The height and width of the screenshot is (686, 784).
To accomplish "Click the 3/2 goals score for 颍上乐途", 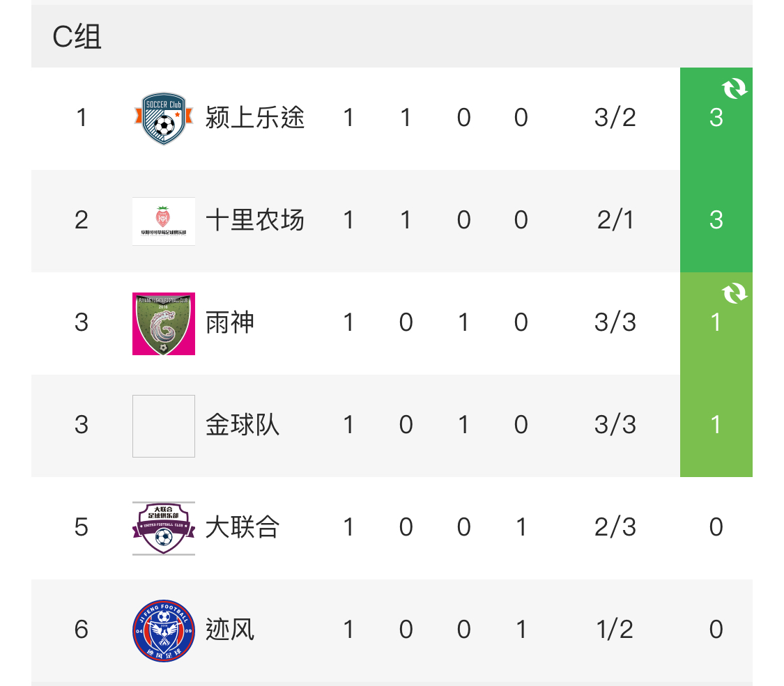I will click(x=615, y=118).
